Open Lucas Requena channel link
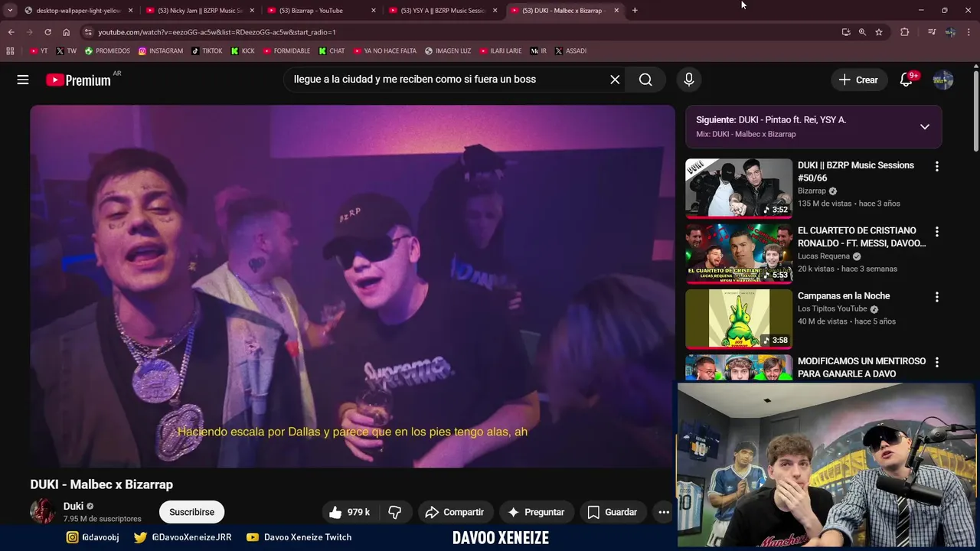 pos(824,256)
